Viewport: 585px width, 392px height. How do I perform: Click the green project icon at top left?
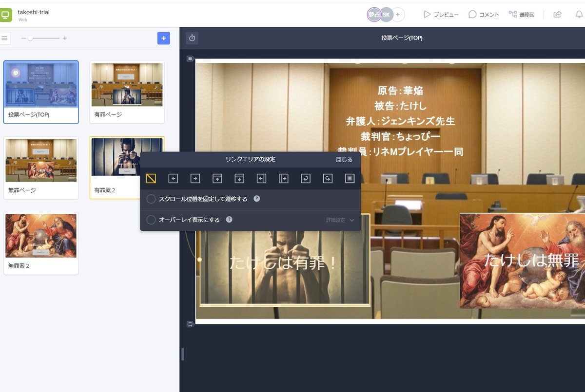click(x=6, y=15)
